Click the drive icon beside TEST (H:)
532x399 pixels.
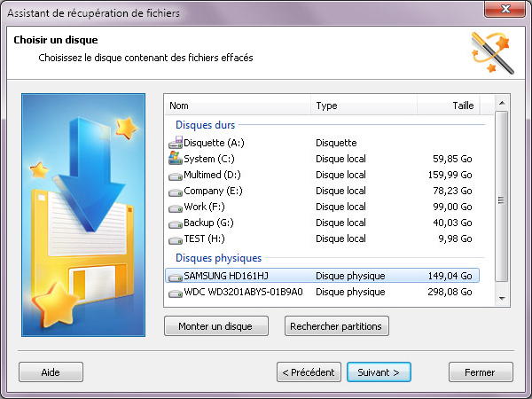pyautogui.click(x=176, y=240)
